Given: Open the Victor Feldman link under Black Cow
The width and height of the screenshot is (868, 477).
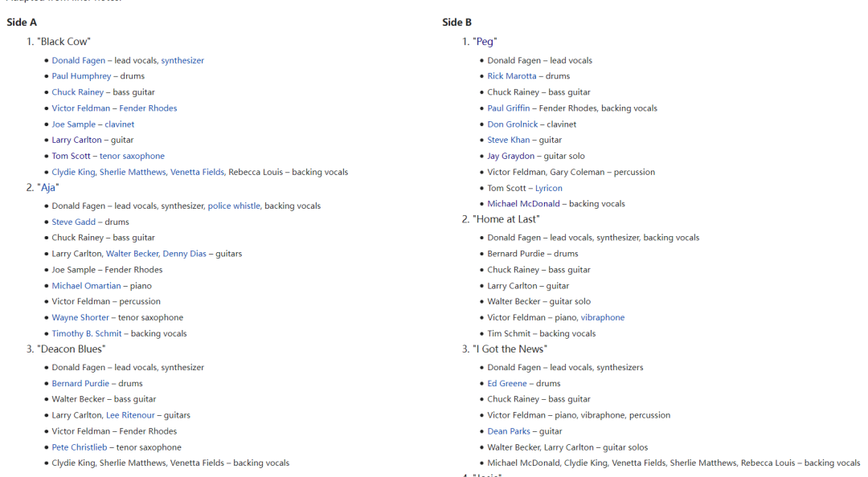Looking at the screenshot, I should pos(81,108).
